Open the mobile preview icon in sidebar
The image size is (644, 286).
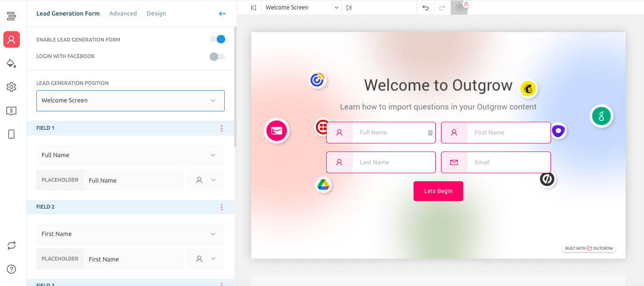(x=11, y=135)
